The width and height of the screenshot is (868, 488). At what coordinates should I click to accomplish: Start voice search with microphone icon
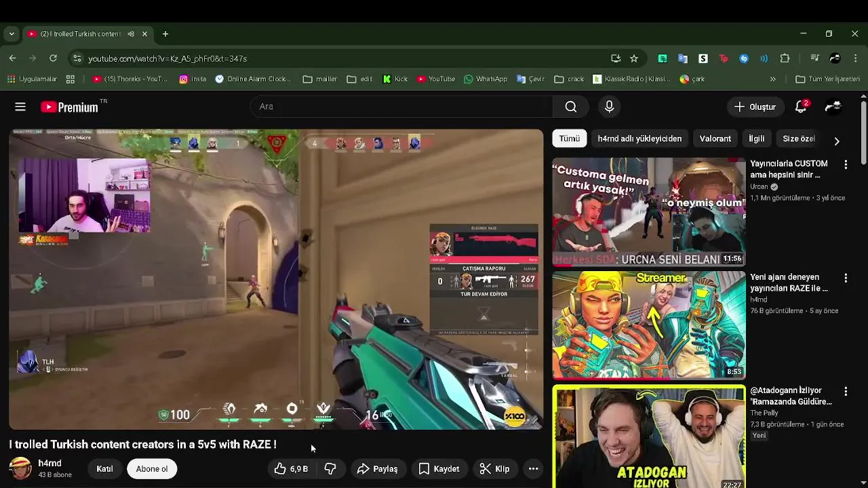pyautogui.click(x=609, y=106)
